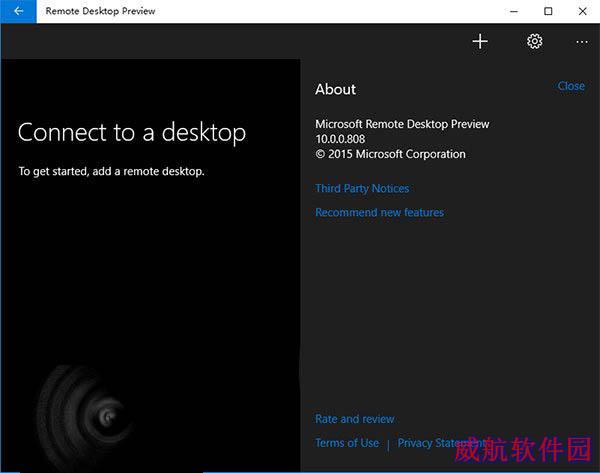The height and width of the screenshot is (473, 600).
Task: Click the back arrow in the title bar
Action: (18, 11)
